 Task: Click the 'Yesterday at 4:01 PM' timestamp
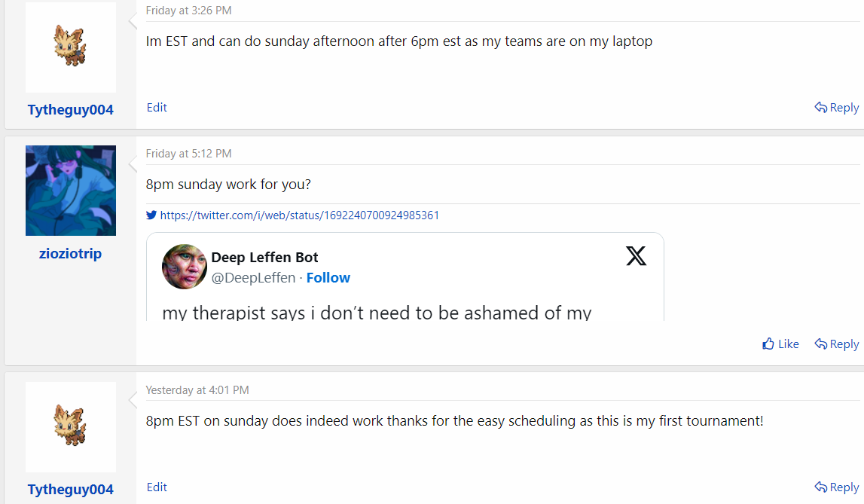tap(197, 390)
